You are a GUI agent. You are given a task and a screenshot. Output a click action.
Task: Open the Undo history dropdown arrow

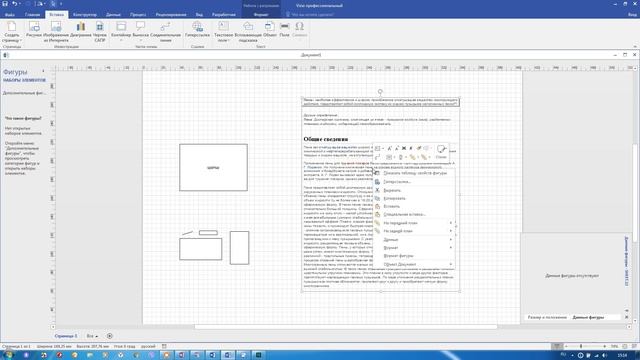(21, 4)
